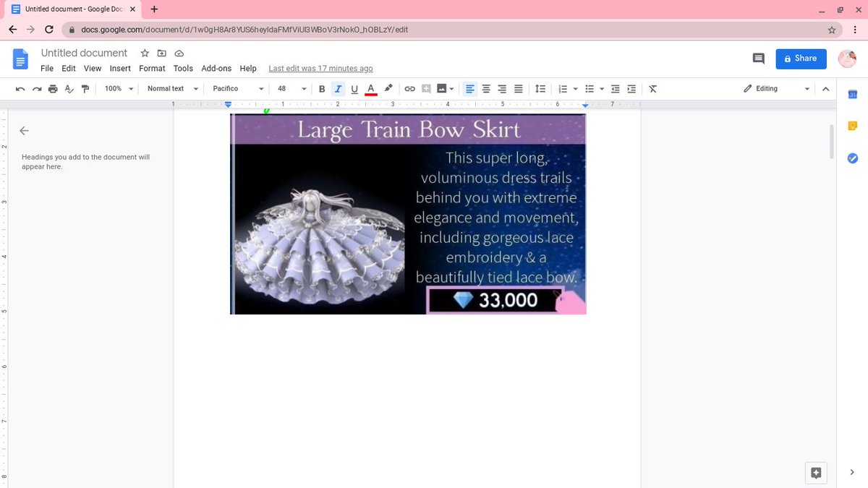This screenshot has height=488, width=868.
Task: Open the Normal text styles dropdown
Action: pos(172,89)
